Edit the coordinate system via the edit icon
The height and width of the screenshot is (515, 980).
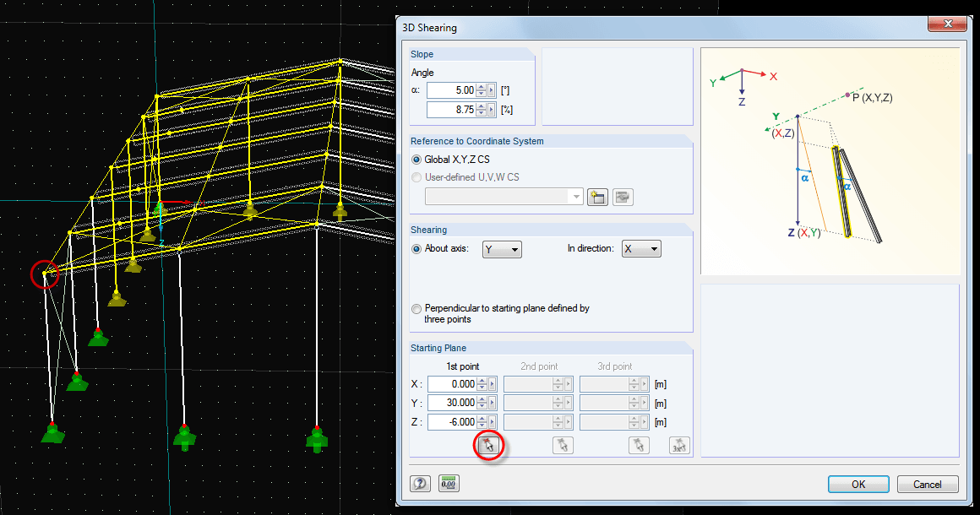click(622, 196)
